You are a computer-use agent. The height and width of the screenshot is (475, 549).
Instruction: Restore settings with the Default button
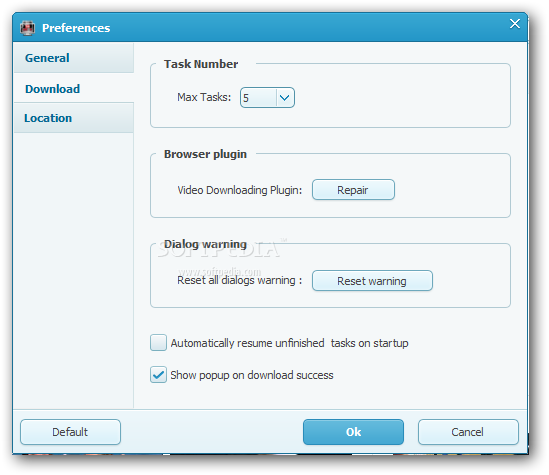click(x=70, y=432)
